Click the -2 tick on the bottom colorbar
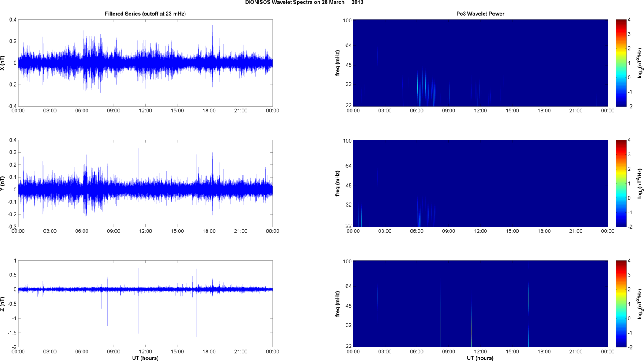644x361 pixels. click(629, 347)
